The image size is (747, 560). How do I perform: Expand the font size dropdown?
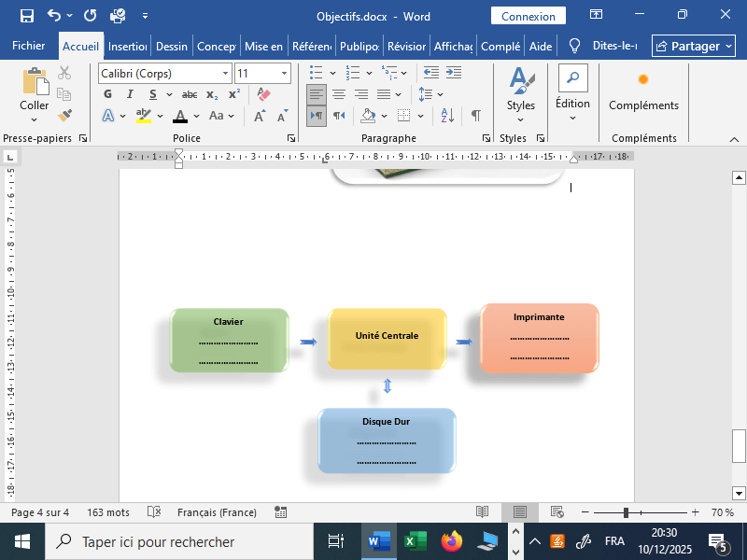(284, 74)
